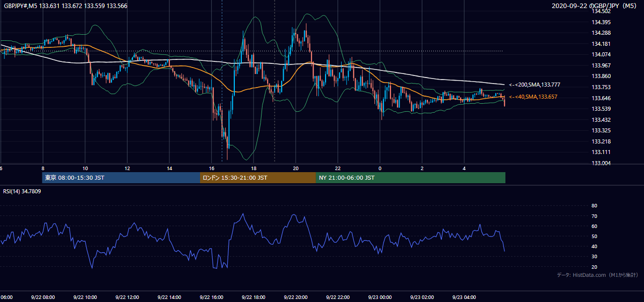The width and height of the screenshot is (644, 302).
Task: Click price axis value 134.288
Action: tap(601, 33)
